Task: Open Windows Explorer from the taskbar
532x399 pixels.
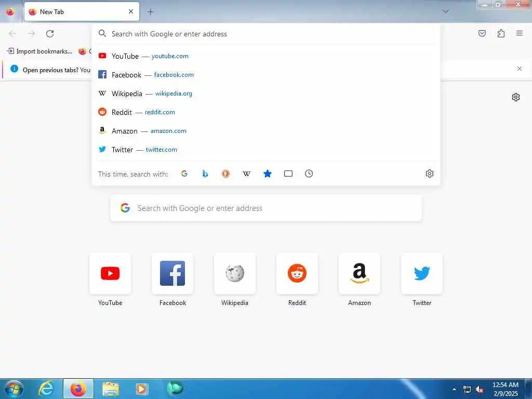Action: [x=111, y=389]
